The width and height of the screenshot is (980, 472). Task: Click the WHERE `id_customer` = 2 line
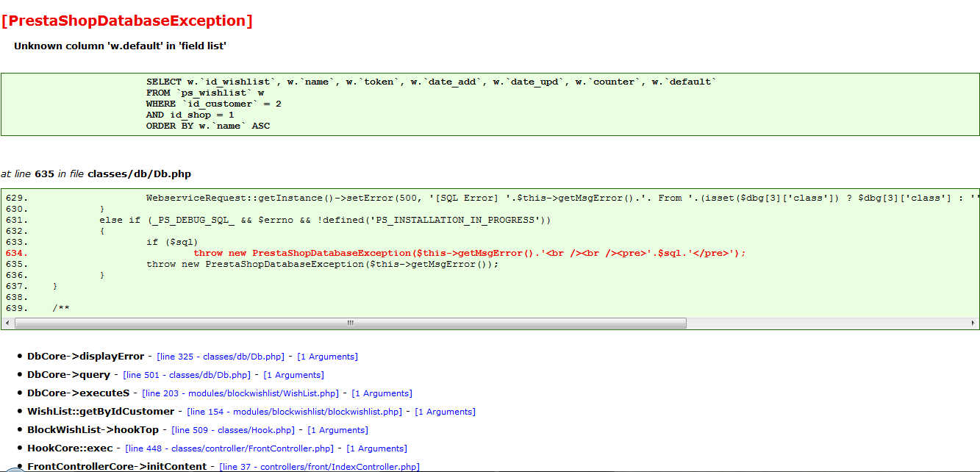pos(214,104)
